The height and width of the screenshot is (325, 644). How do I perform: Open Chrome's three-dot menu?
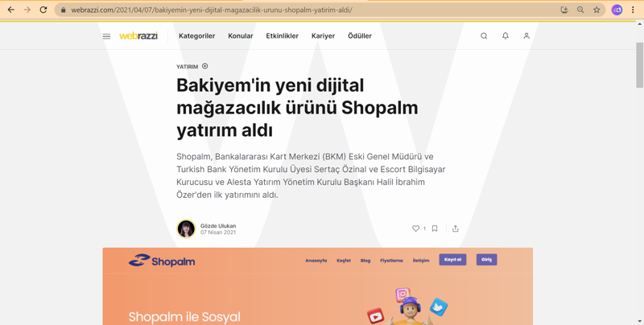634,10
